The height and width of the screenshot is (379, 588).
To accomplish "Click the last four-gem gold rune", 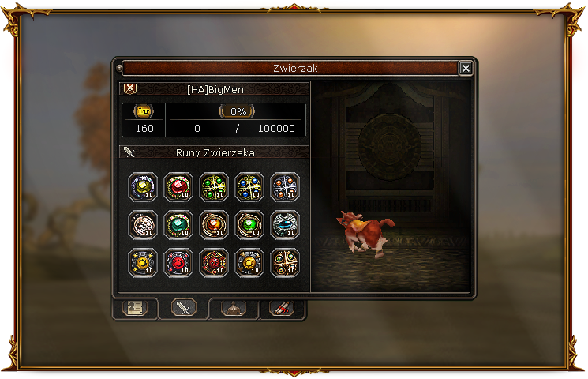I will tap(285, 263).
